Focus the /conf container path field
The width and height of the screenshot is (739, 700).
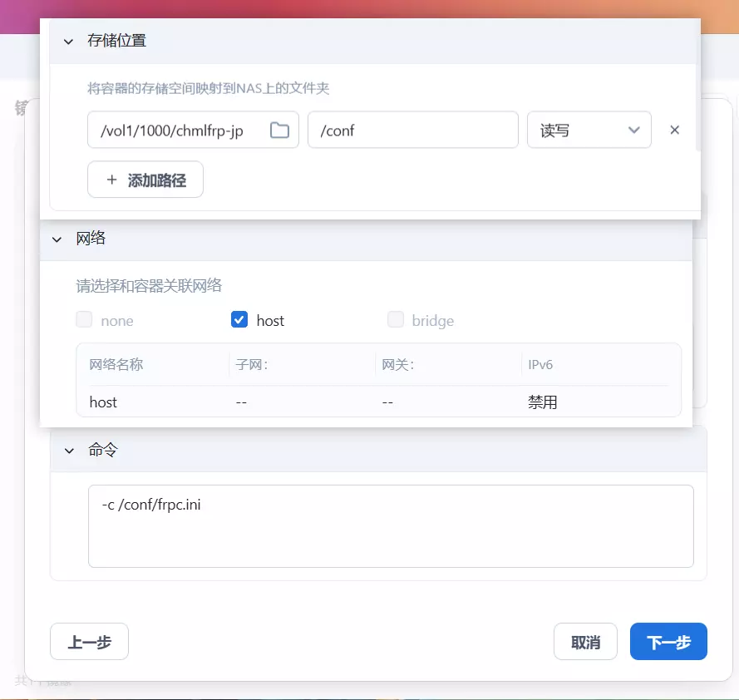(413, 130)
